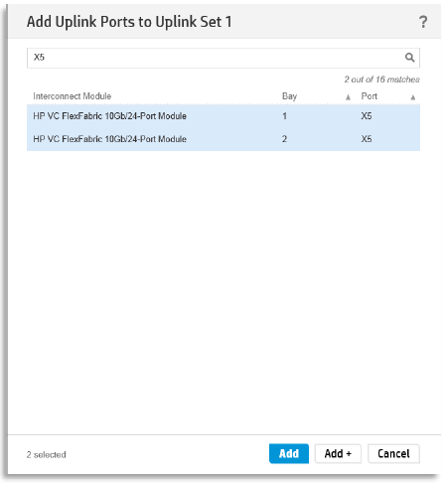Click the Port column header label
The image size is (448, 484).
click(x=369, y=96)
